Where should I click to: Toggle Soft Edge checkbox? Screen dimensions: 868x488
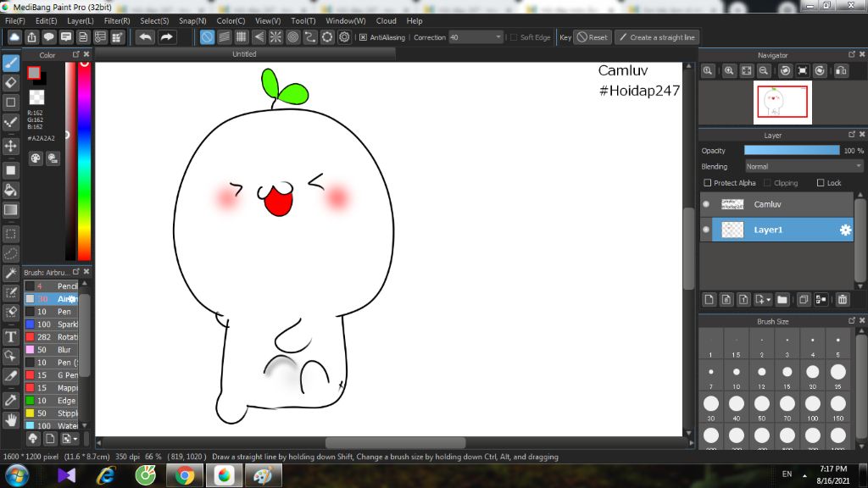pyautogui.click(x=514, y=37)
